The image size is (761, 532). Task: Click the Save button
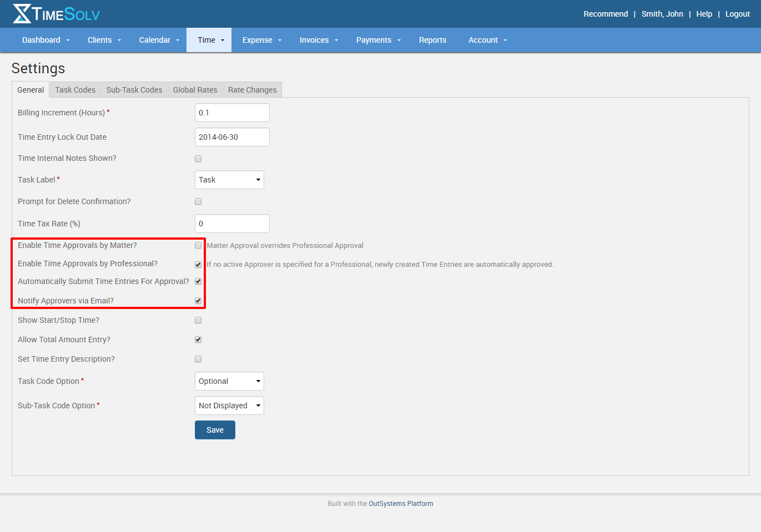[x=215, y=429]
